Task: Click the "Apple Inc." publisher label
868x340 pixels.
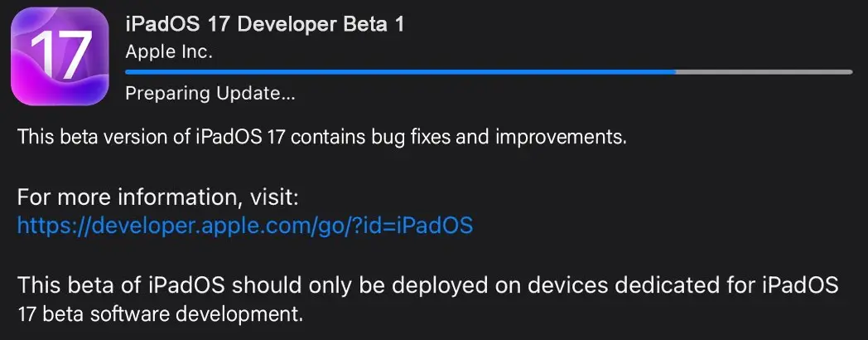Action: click(x=169, y=51)
